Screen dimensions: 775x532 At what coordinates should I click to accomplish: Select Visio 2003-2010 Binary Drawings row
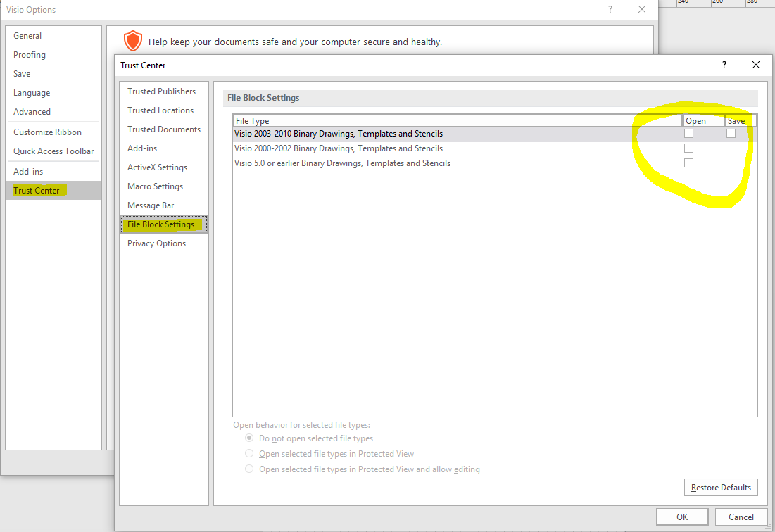point(495,134)
